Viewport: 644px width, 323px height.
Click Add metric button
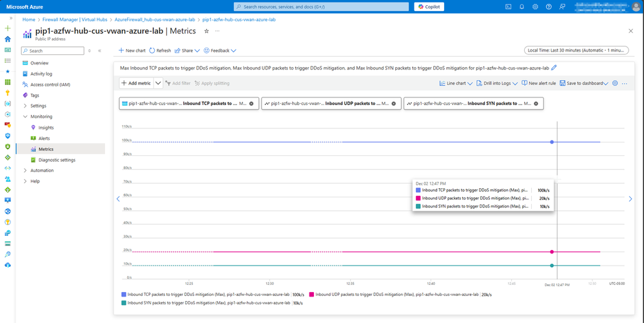(x=137, y=83)
